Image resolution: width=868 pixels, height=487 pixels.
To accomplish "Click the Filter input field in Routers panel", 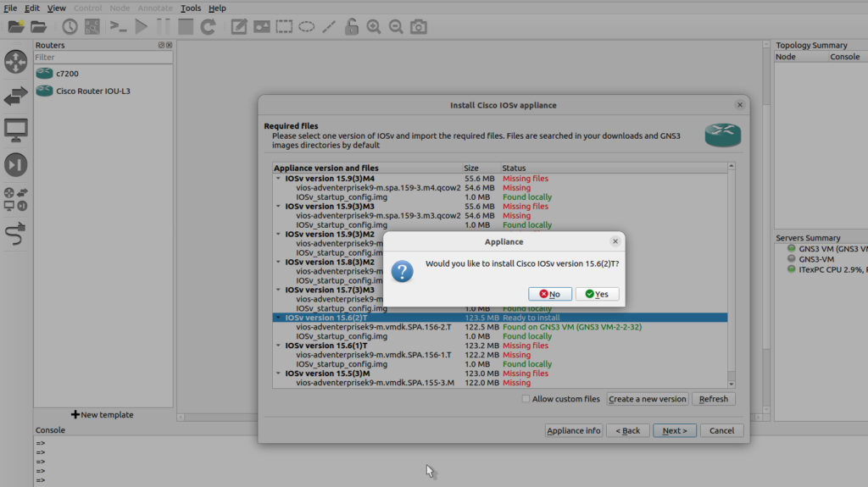I will 103,58.
